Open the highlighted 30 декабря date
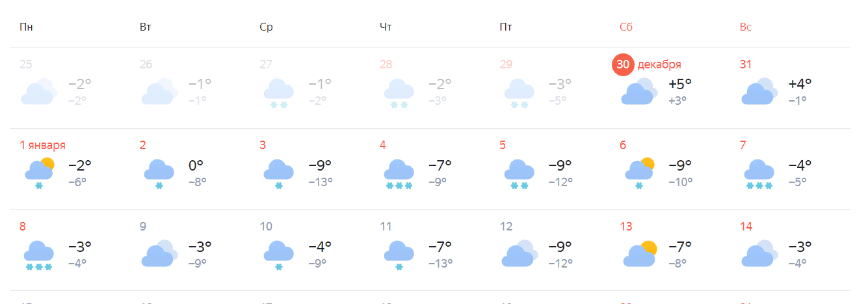This screenshot has height=304, width=868. (x=623, y=64)
